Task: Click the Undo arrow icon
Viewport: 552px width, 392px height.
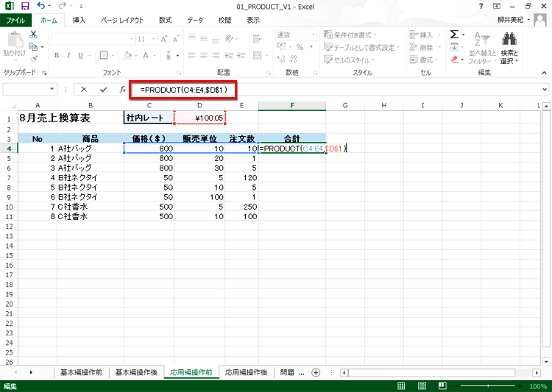Action: click(x=41, y=6)
